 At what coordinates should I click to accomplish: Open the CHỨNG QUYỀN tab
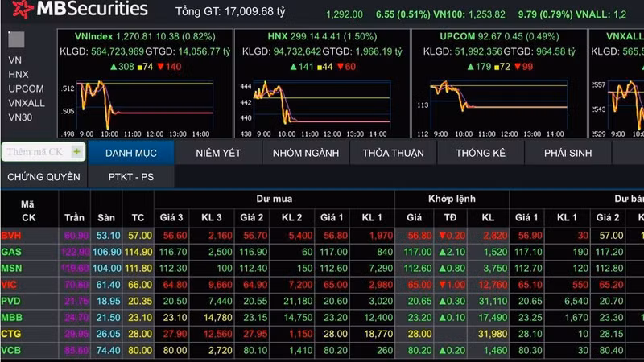point(43,176)
